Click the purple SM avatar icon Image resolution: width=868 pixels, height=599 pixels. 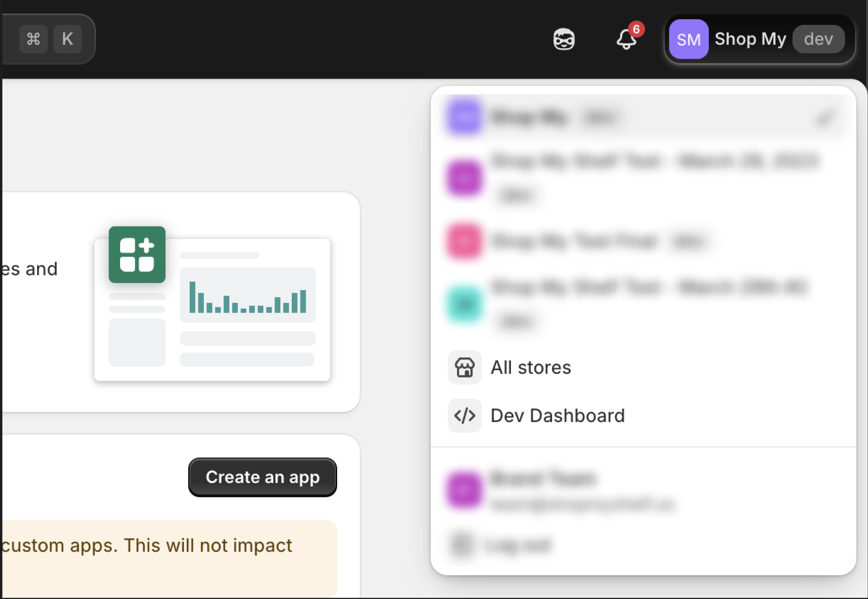688,39
